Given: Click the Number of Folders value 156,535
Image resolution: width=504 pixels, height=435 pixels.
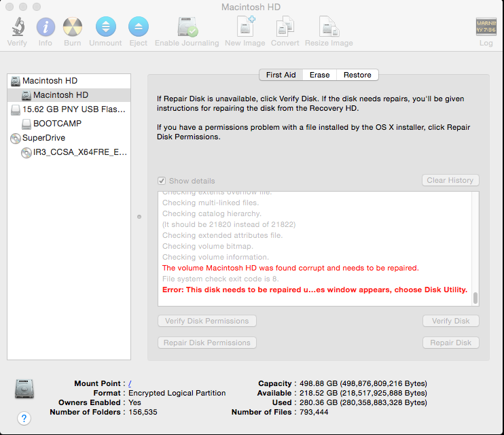Looking at the screenshot, I should [143, 412].
